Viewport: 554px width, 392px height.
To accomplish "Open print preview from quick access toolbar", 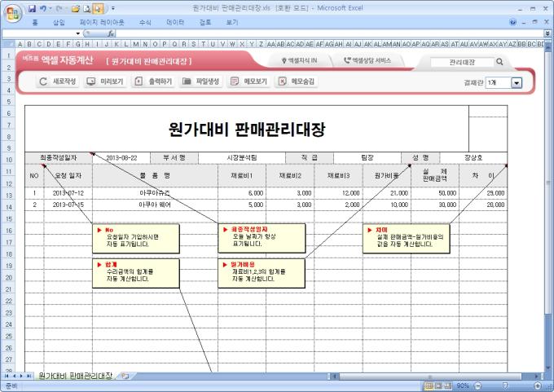I will [87, 9].
